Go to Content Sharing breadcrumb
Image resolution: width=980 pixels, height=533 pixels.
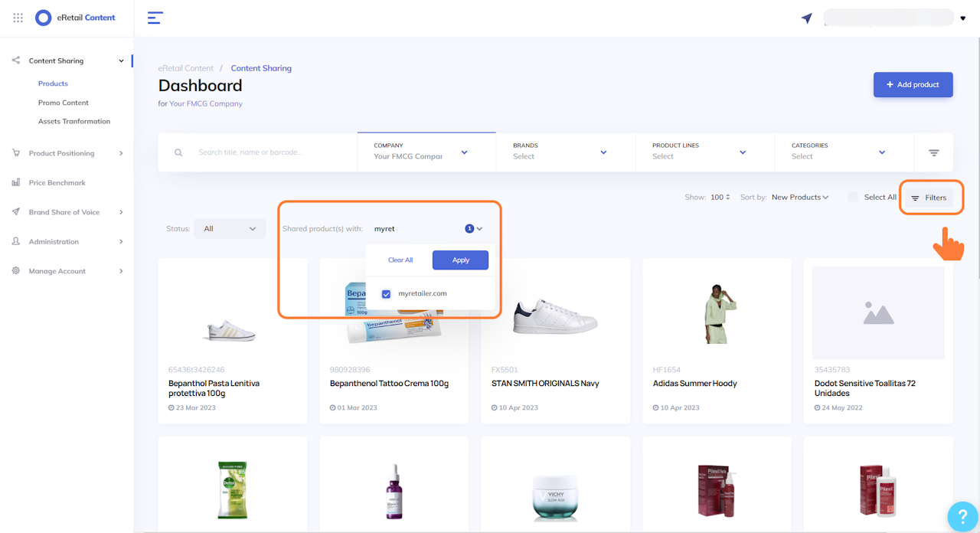[261, 68]
